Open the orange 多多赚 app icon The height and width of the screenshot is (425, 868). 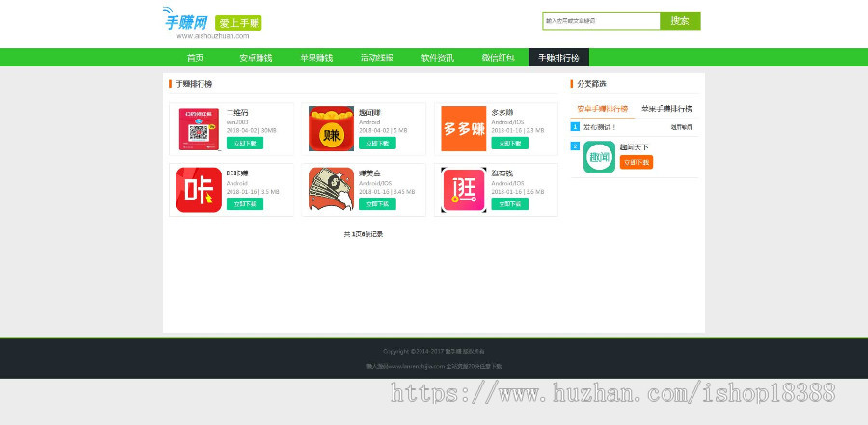(x=463, y=129)
